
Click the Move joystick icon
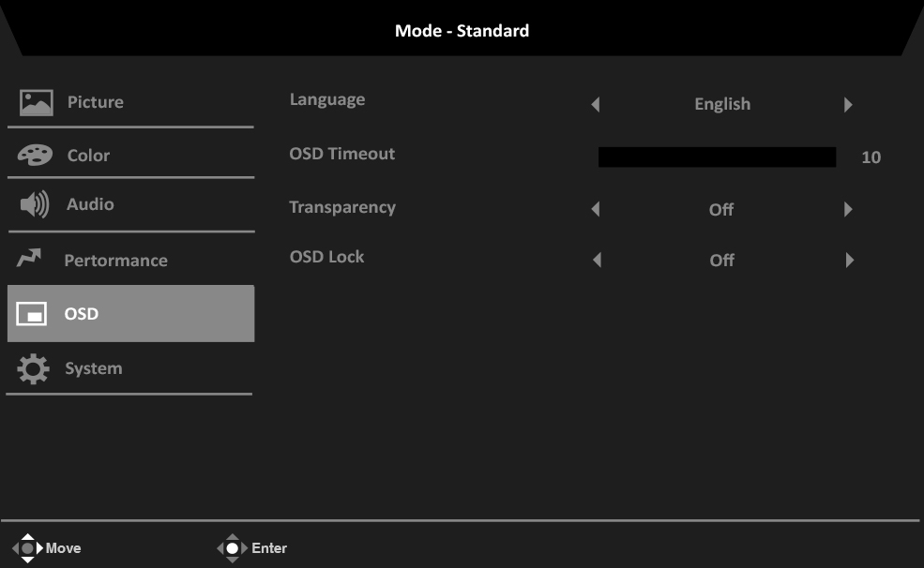pos(27,548)
